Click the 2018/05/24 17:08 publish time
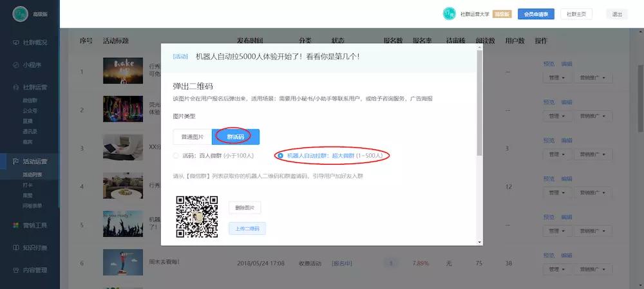 [261, 263]
